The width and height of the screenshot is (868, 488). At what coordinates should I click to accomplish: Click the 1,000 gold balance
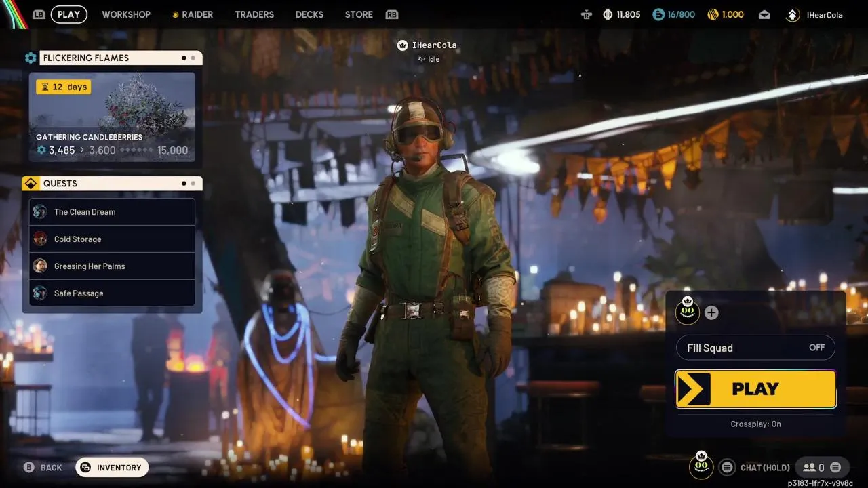733,14
